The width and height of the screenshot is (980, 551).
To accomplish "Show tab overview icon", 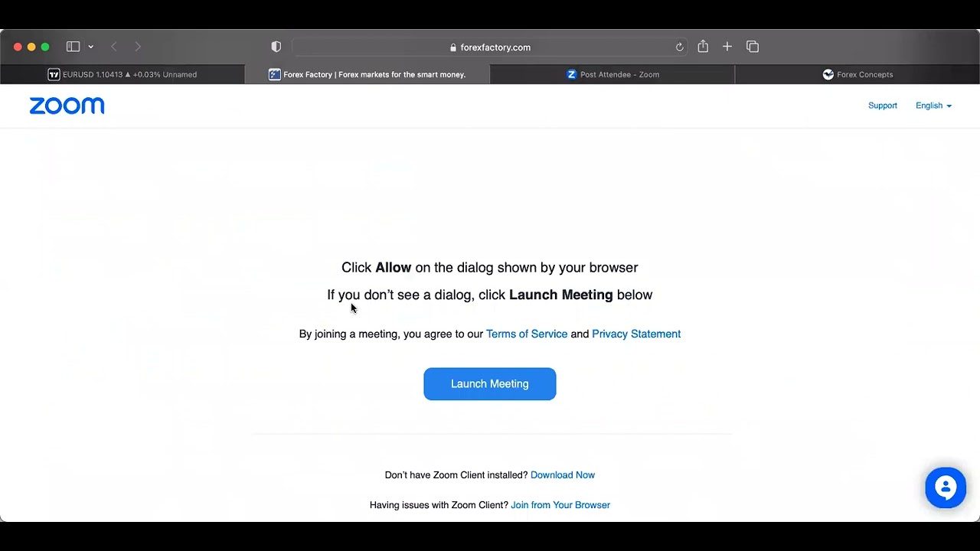I will (753, 47).
